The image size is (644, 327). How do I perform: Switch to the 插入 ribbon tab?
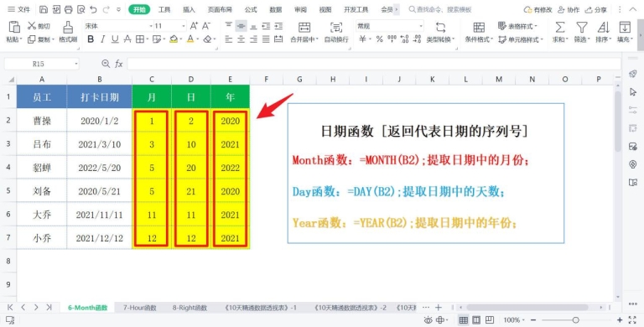click(x=189, y=9)
